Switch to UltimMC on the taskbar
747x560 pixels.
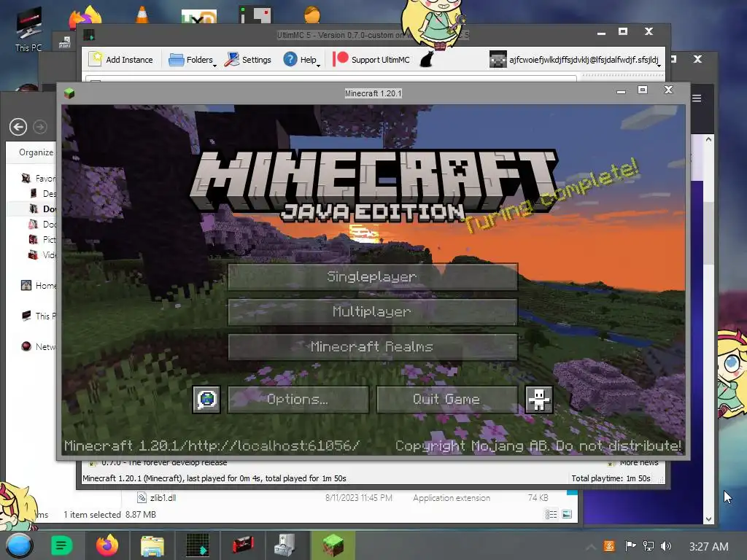[198, 545]
